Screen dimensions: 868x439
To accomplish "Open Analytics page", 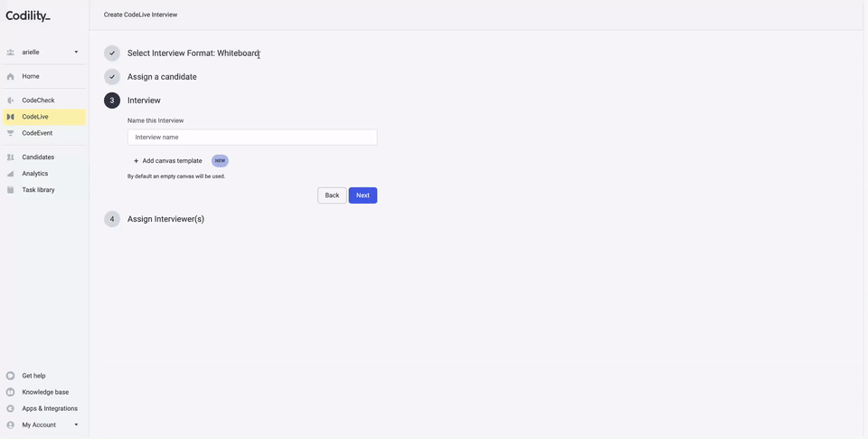I will pos(35,174).
